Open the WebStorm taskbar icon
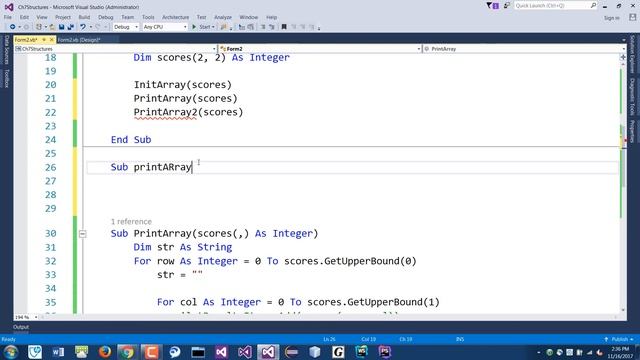The width and height of the screenshot is (640, 360). click(362, 352)
